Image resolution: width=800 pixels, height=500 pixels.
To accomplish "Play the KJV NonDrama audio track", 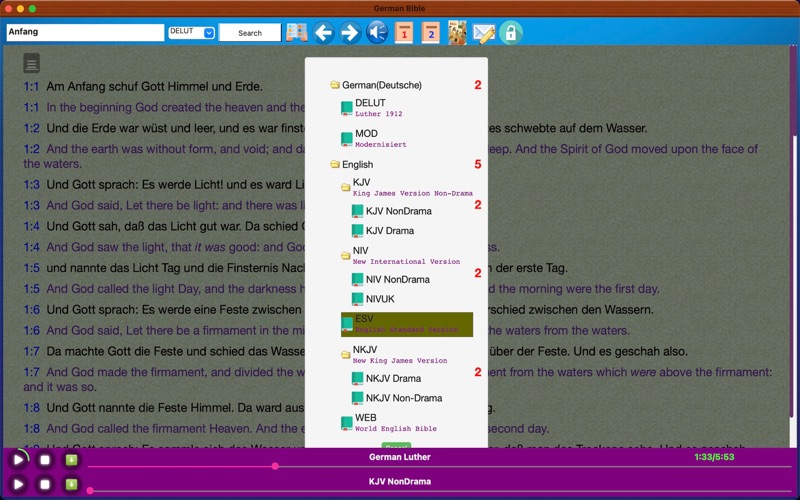I will [18, 484].
